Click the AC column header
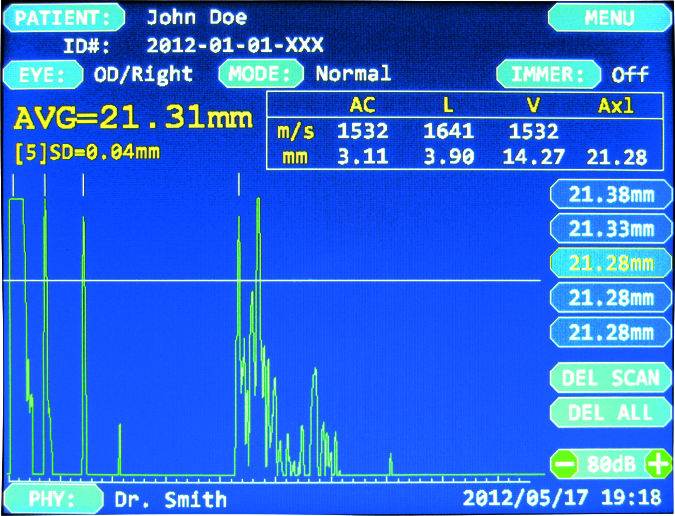Screen dimensions: 675x516 click(x=362, y=105)
